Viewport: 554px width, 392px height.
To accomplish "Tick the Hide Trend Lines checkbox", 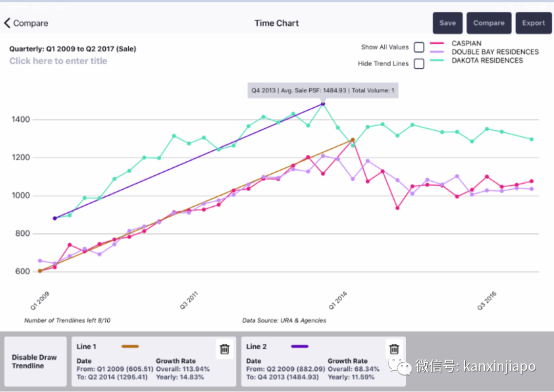I will point(419,64).
